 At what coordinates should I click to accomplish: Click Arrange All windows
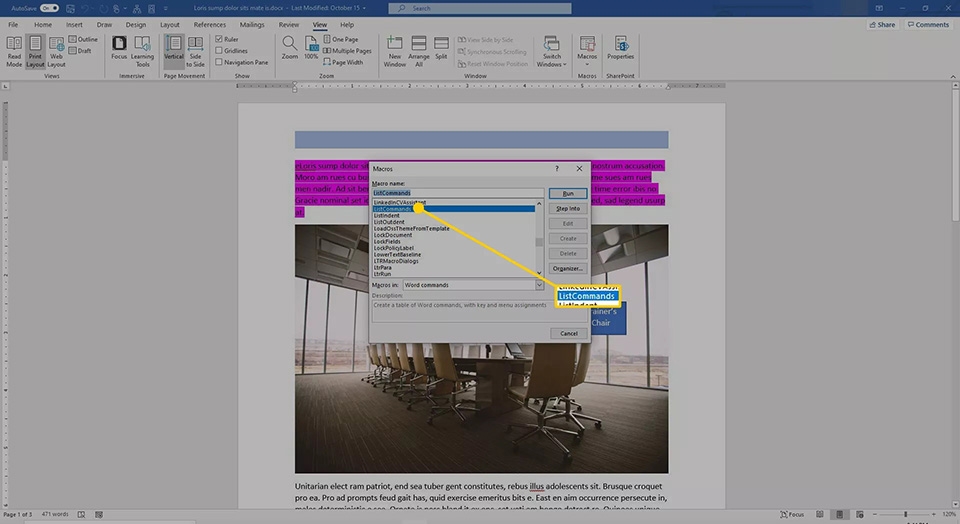pyautogui.click(x=419, y=51)
